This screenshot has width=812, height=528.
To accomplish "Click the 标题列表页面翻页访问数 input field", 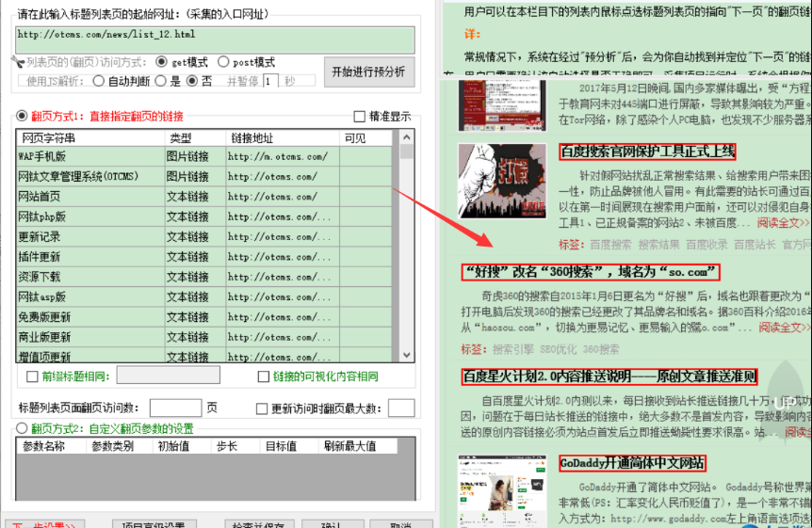I will pyautogui.click(x=175, y=408).
